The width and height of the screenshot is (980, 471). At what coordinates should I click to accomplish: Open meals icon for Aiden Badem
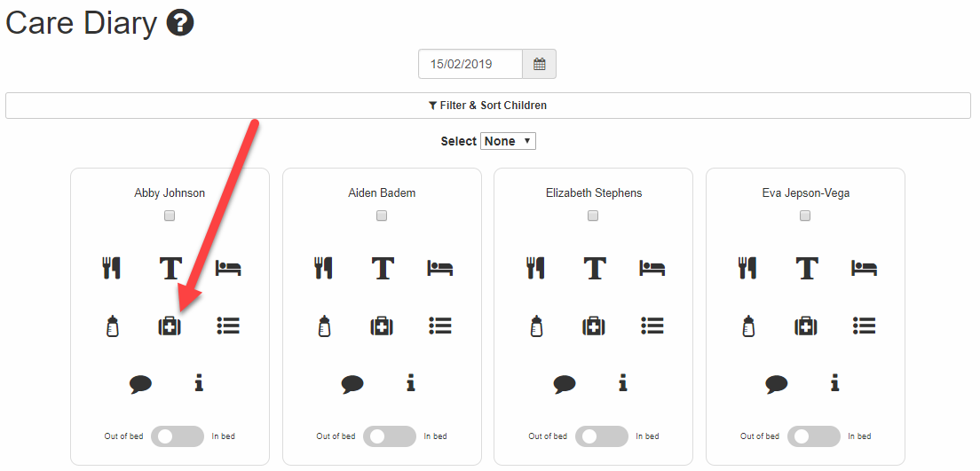(x=323, y=268)
